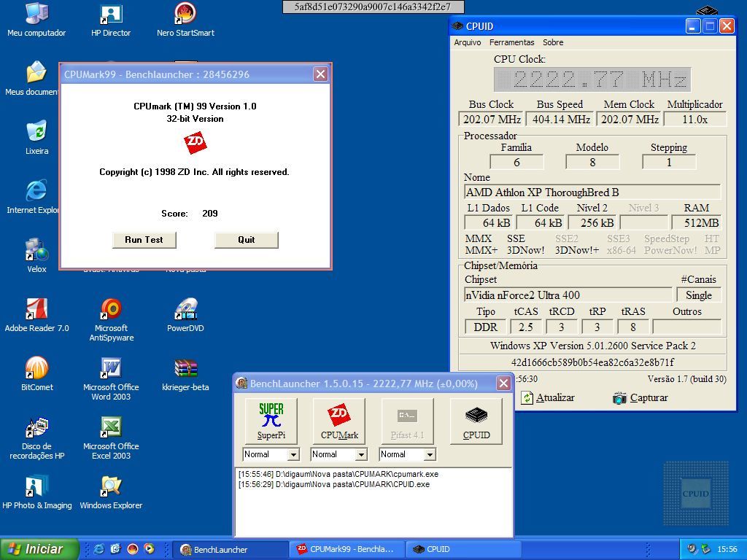Click Internet Explorer quick launch icon
This screenshot has width=747, height=560.
(x=98, y=548)
